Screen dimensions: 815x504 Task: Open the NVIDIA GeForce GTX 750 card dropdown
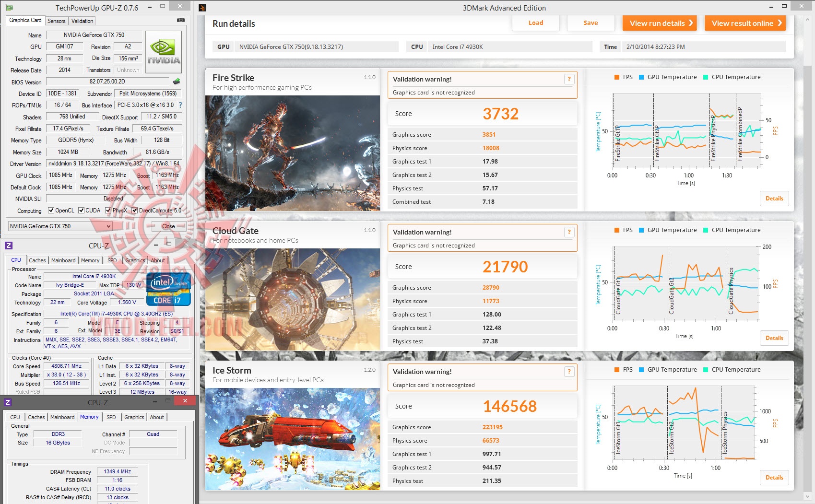60,226
